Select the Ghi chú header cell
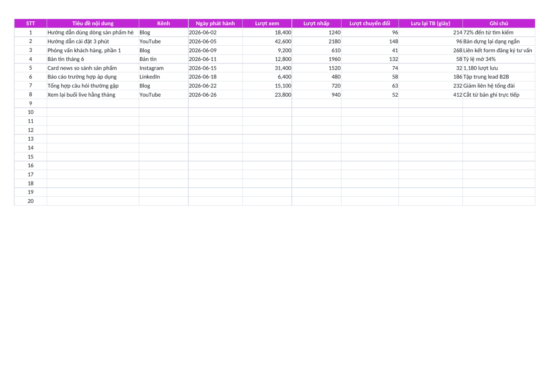Screen dimensions: 554x392 [x=499, y=24]
